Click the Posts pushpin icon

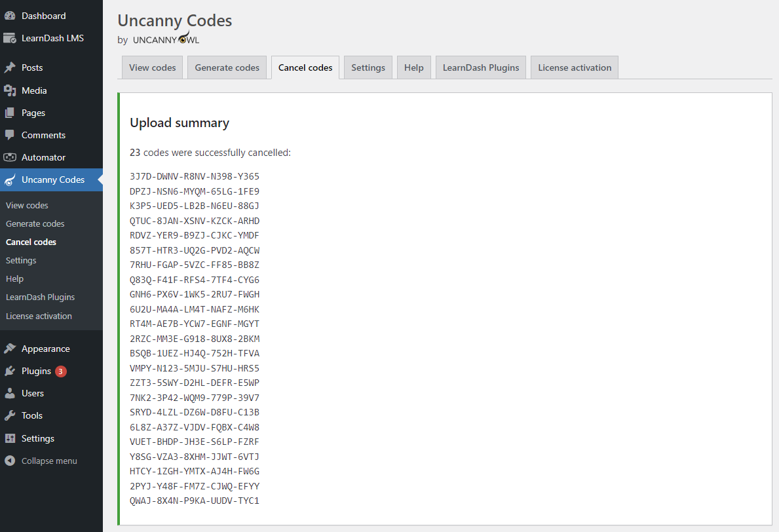pyautogui.click(x=10, y=67)
